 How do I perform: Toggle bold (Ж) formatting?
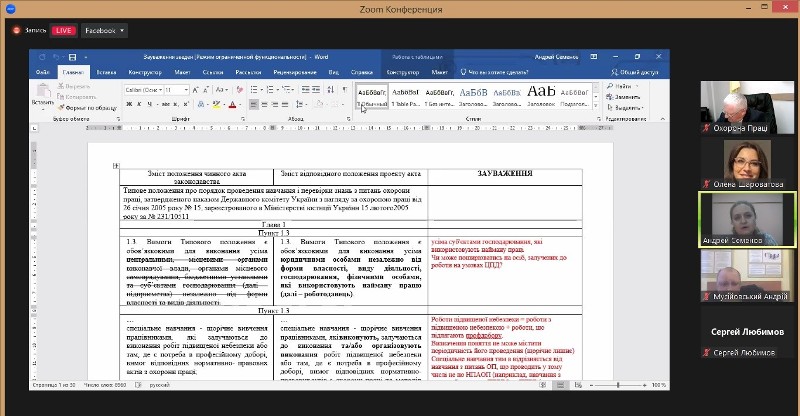coord(129,104)
